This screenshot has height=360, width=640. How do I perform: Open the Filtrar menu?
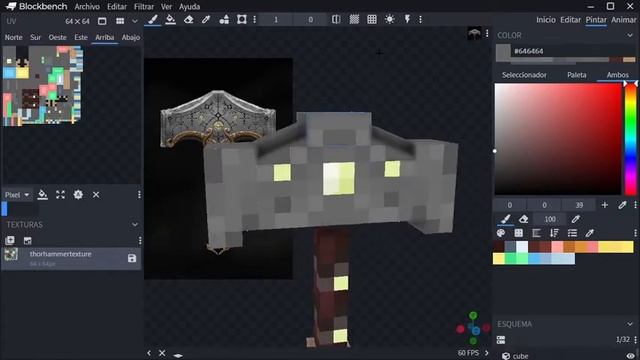tap(144, 7)
